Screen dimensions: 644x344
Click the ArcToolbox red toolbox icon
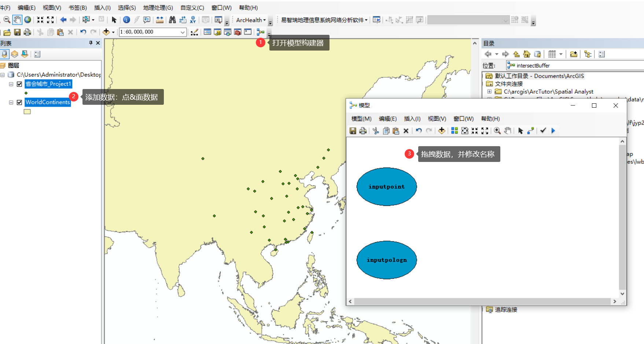pos(237,32)
